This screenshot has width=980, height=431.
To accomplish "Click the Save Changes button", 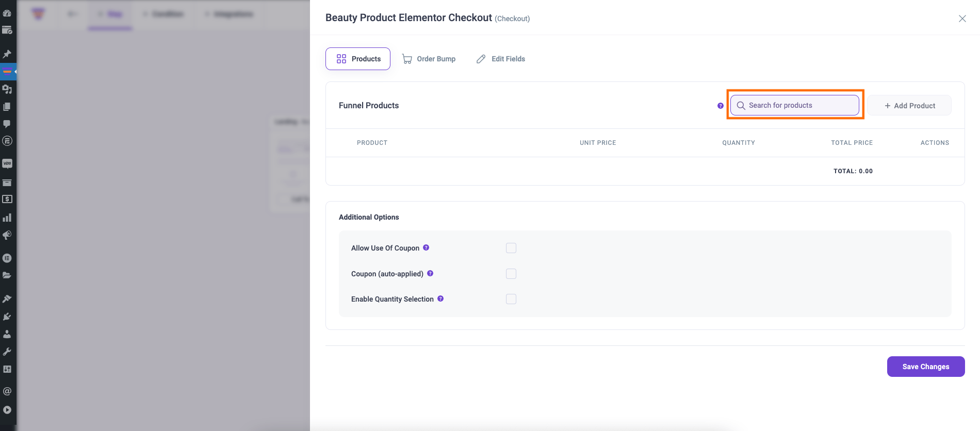I will [926, 367].
